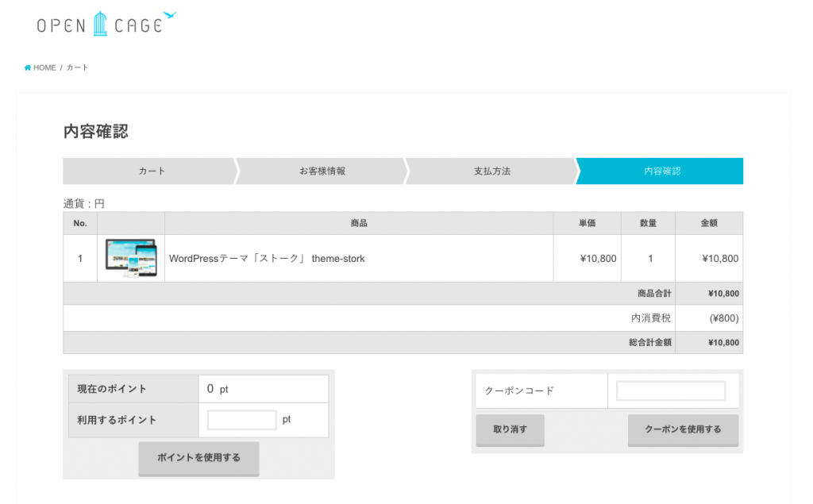Click the 取り消す button
Viewport: 813px width, 504px height.
click(511, 430)
